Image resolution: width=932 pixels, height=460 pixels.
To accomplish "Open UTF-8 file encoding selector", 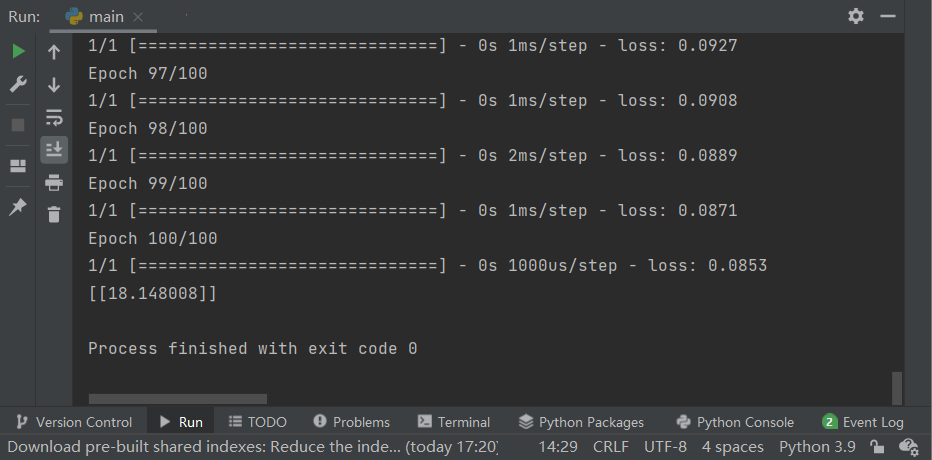I will (665, 447).
